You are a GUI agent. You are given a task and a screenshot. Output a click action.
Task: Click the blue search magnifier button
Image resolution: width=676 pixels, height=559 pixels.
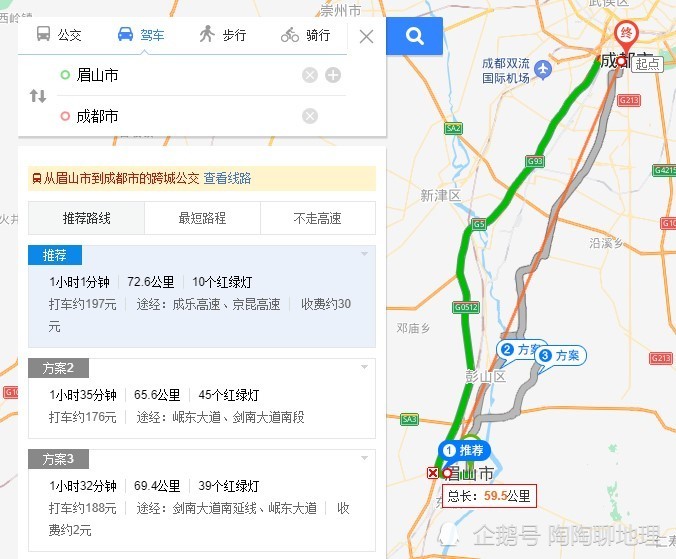coord(414,36)
